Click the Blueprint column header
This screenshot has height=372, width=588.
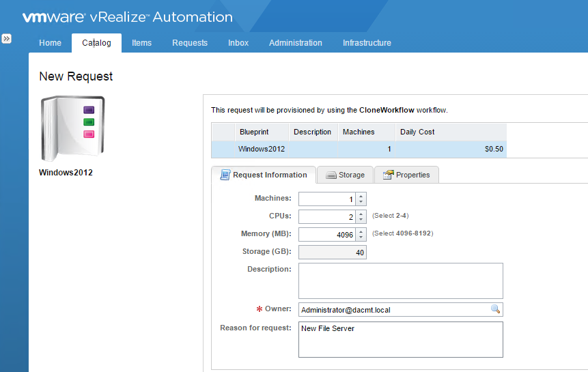click(x=262, y=132)
